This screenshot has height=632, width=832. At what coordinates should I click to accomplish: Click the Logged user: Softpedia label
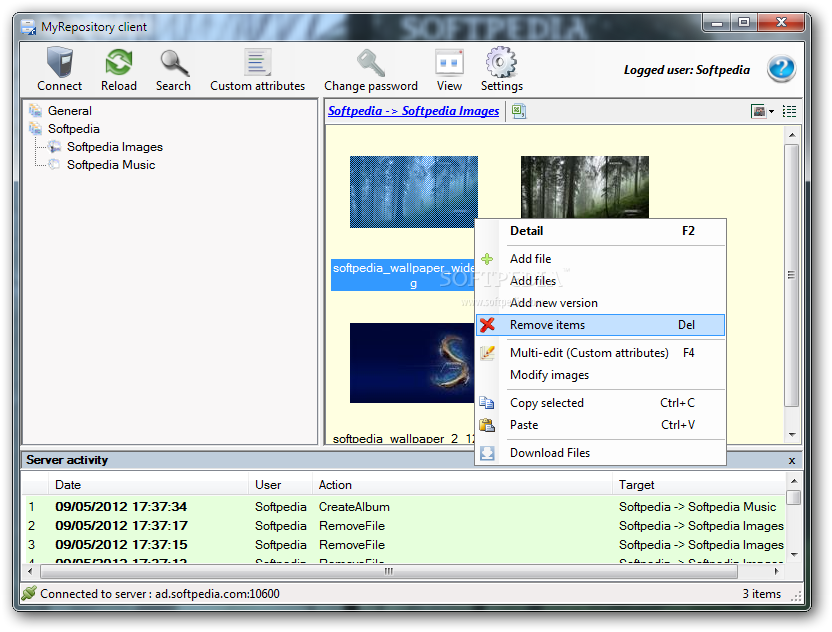pyautogui.click(x=687, y=70)
